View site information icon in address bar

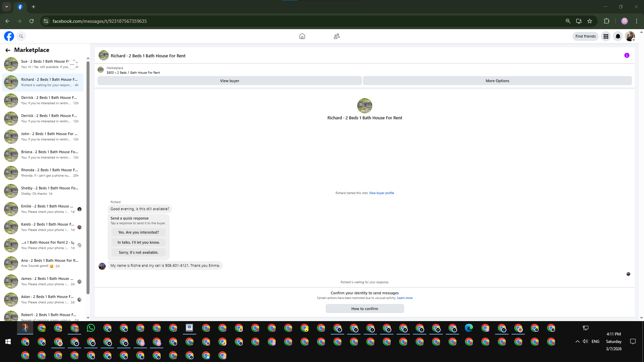[46, 21]
